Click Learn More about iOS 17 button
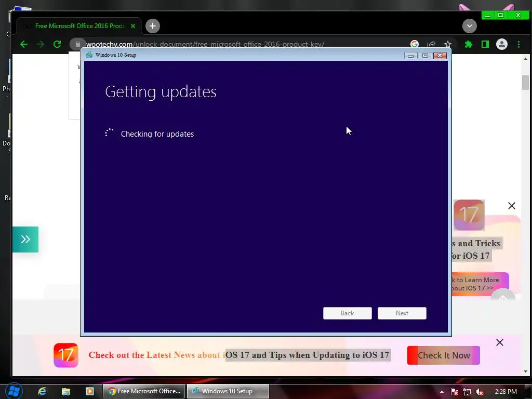This screenshot has height=399, width=532. coord(480,284)
